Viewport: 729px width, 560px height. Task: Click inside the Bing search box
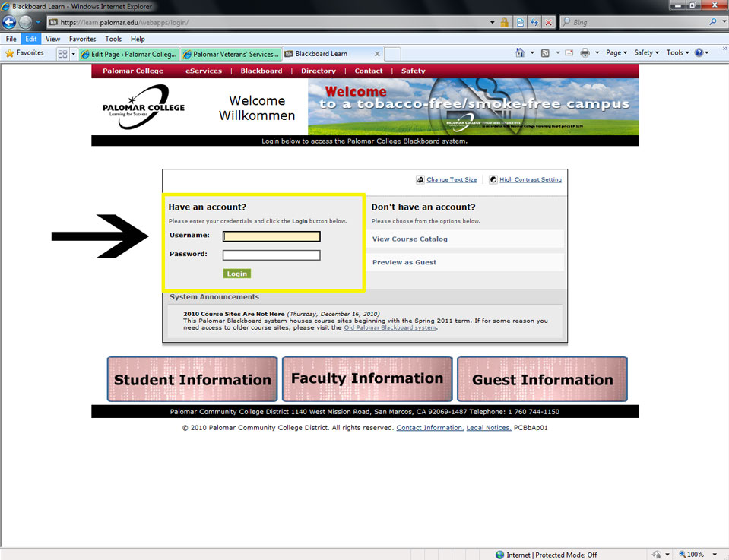(635, 22)
